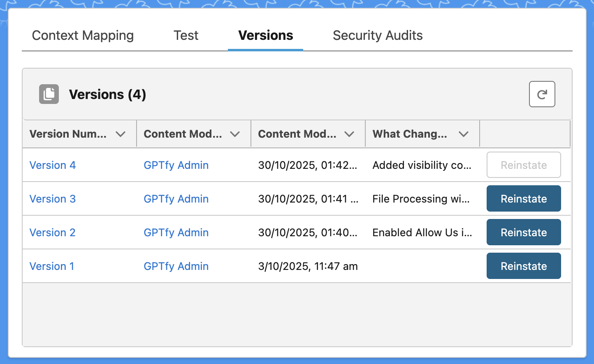Click What Changed text for Version 3 row
594x364 pixels.
tap(421, 199)
